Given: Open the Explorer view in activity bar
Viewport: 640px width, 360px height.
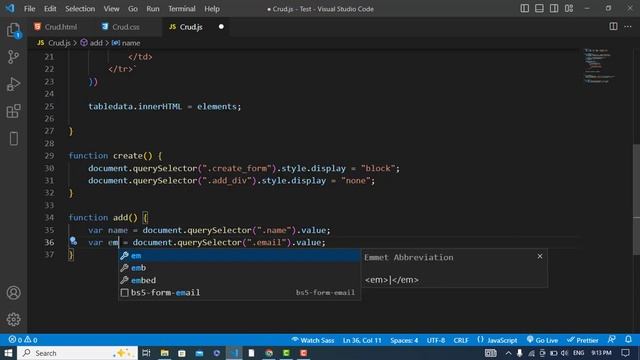Looking at the screenshot, I should pyautogui.click(x=13, y=30).
